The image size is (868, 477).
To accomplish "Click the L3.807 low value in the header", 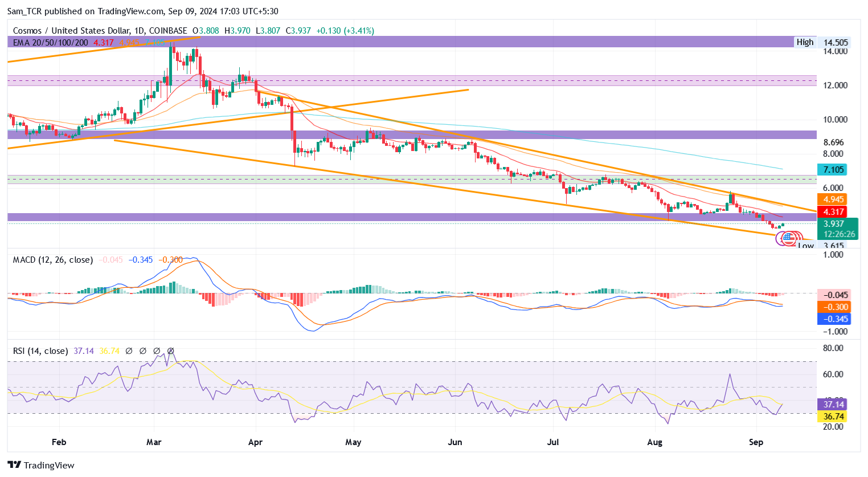I will coord(268,31).
